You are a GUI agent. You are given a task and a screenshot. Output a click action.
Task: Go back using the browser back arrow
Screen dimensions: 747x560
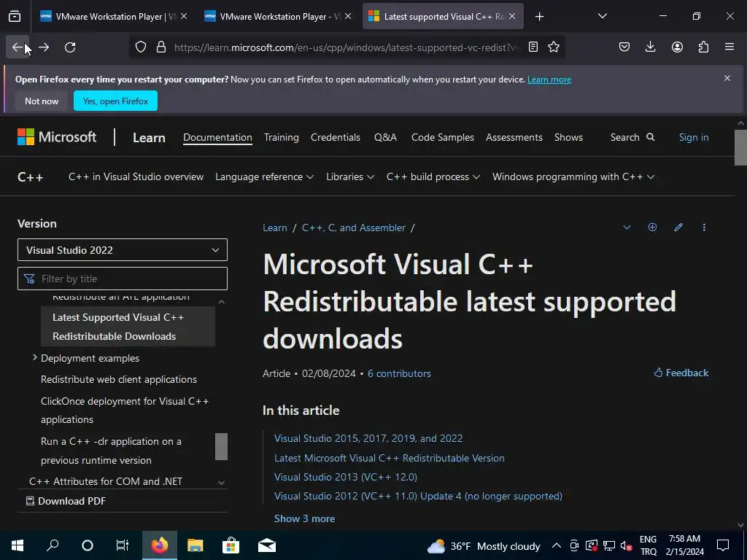coord(18,47)
